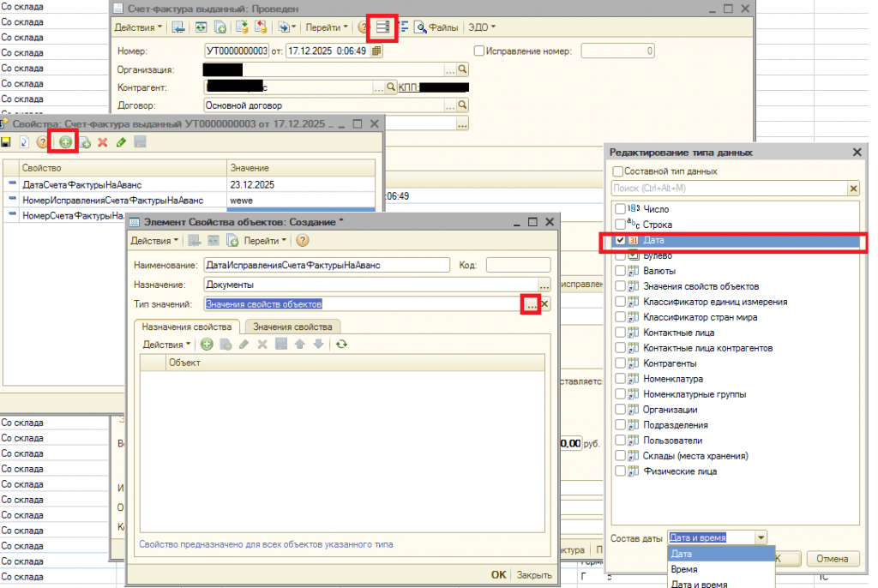
Task: Click the empty Код input field
Action: [518, 265]
